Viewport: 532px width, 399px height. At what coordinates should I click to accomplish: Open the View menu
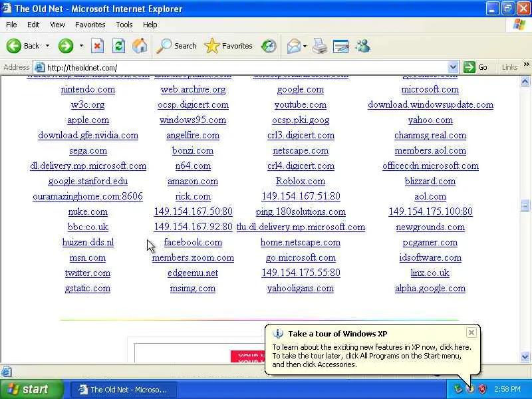(x=57, y=25)
